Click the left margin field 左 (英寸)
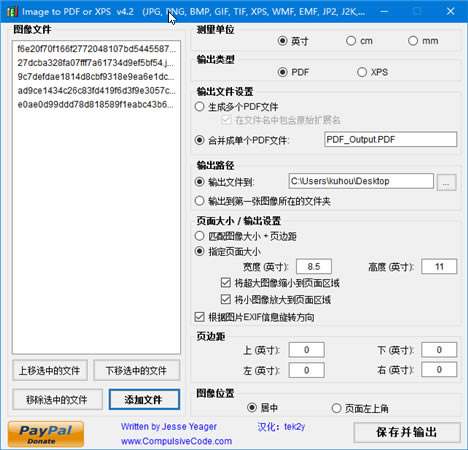468x450 pixels. coord(306,370)
